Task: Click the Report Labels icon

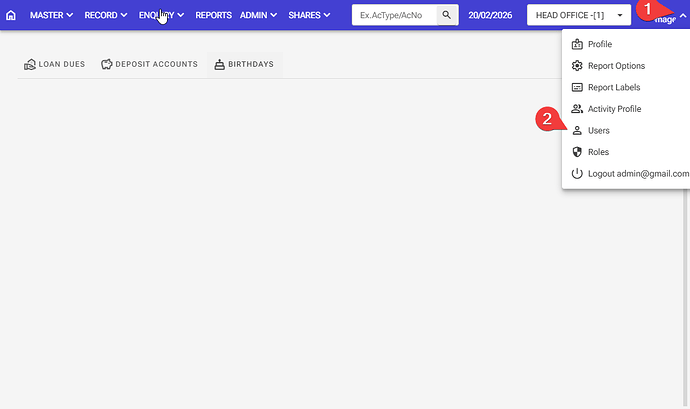Action: click(577, 87)
